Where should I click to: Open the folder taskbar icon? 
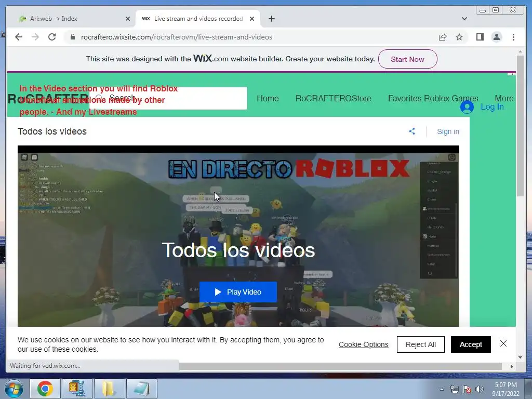coord(109,389)
